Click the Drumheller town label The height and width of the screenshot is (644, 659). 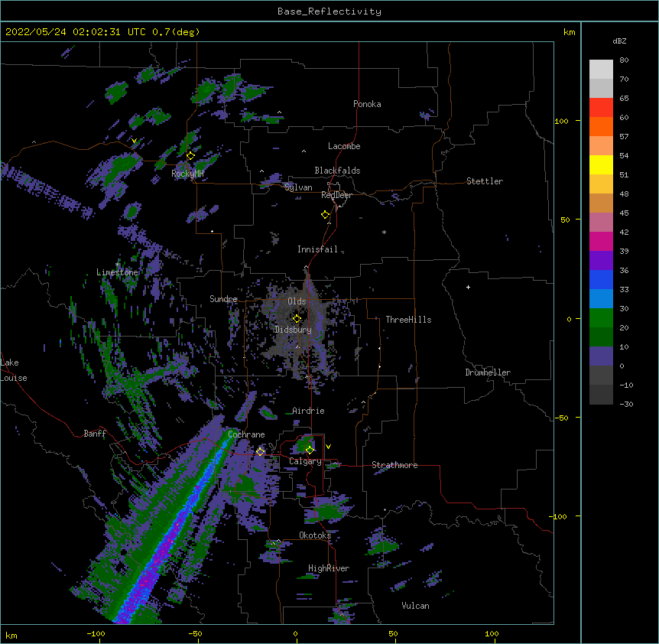pyautogui.click(x=488, y=372)
